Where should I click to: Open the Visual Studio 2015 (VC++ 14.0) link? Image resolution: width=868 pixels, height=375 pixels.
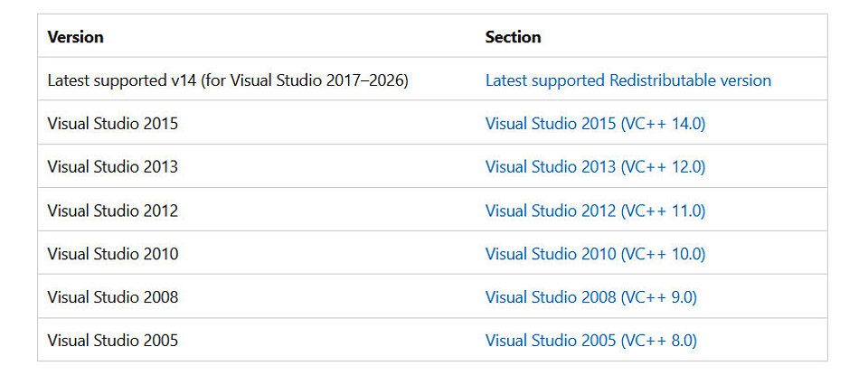coord(595,124)
